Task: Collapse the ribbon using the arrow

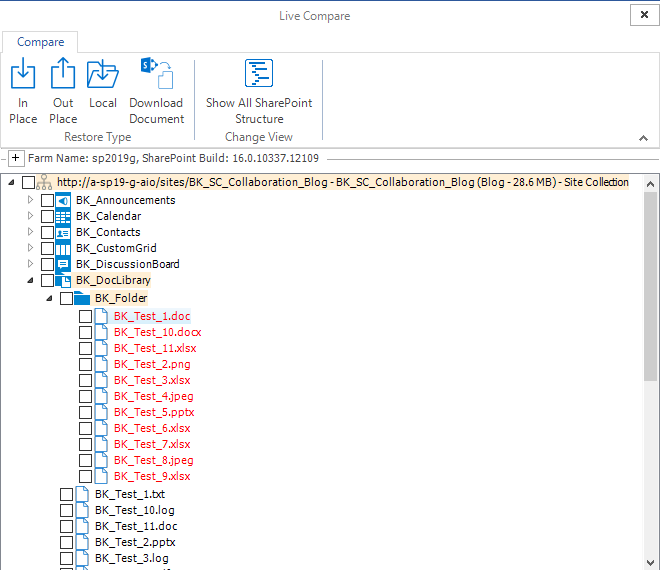Action: pos(643,138)
